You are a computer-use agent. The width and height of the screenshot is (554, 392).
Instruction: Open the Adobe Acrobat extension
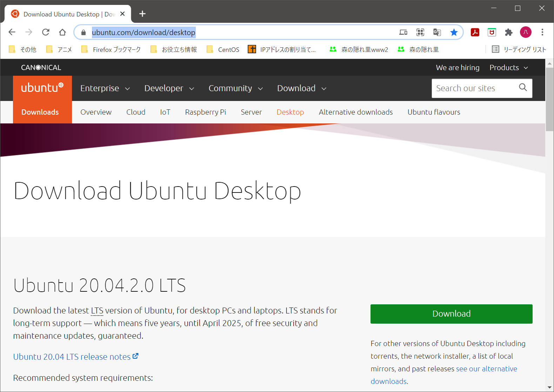click(475, 33)
